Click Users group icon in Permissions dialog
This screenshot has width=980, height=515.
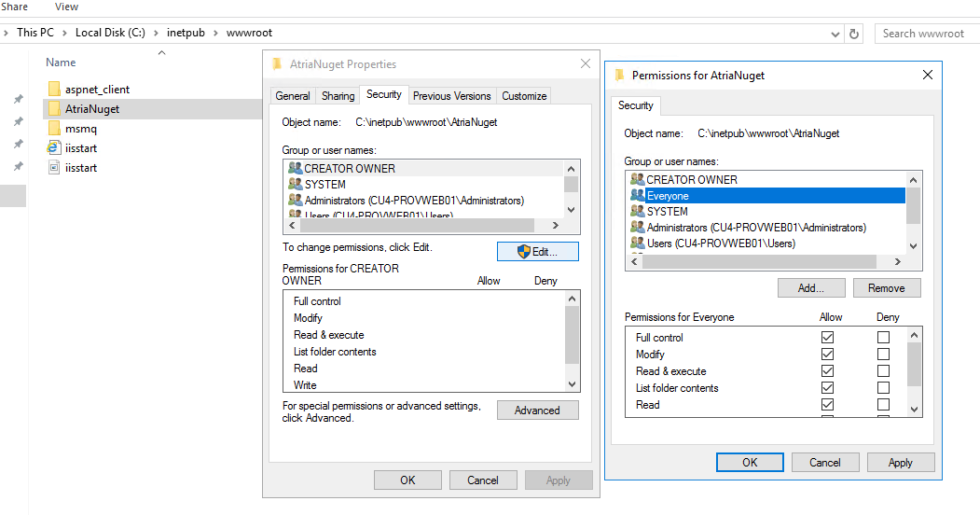pos(638,243)
